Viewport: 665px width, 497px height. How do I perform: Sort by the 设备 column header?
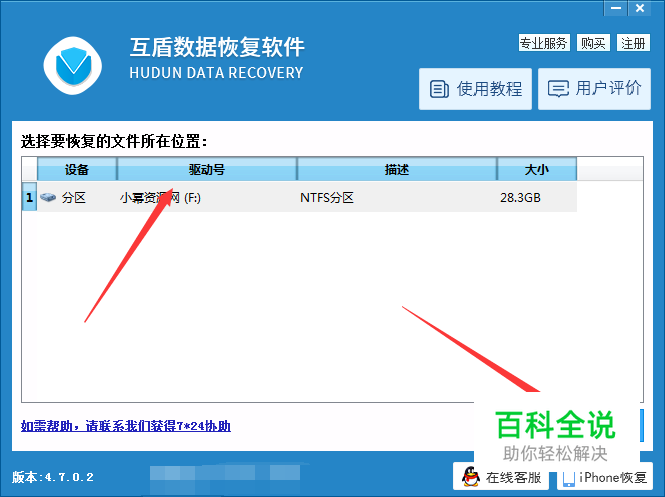coord(77,169)
